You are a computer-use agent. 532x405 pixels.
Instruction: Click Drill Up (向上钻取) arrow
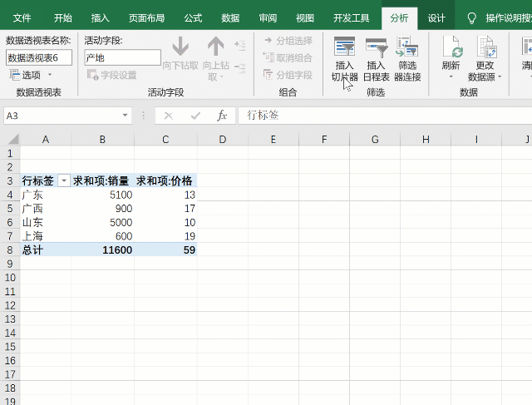point(215,47)
